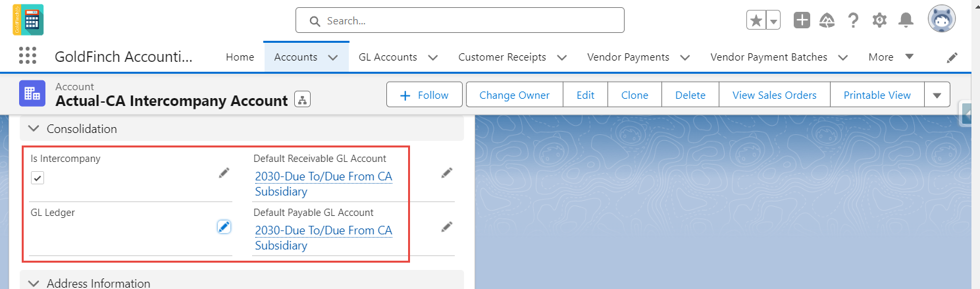Click the Favorites star icon
980x289 pixels.
point(756,20)
